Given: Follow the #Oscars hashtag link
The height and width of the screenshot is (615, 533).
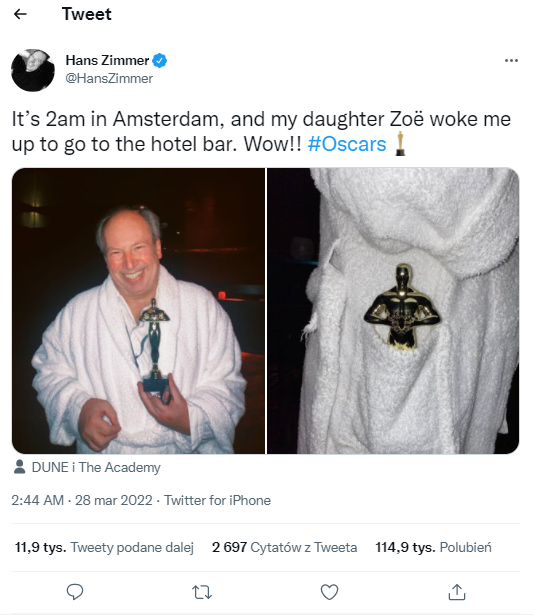Looking at the screenshot, I should [x=347, y=144].
